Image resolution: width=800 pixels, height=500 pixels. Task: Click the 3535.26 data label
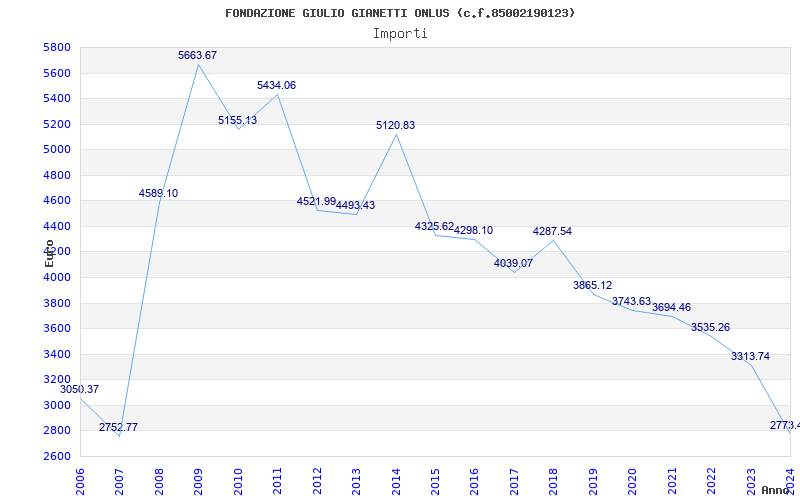pos(711,327)
